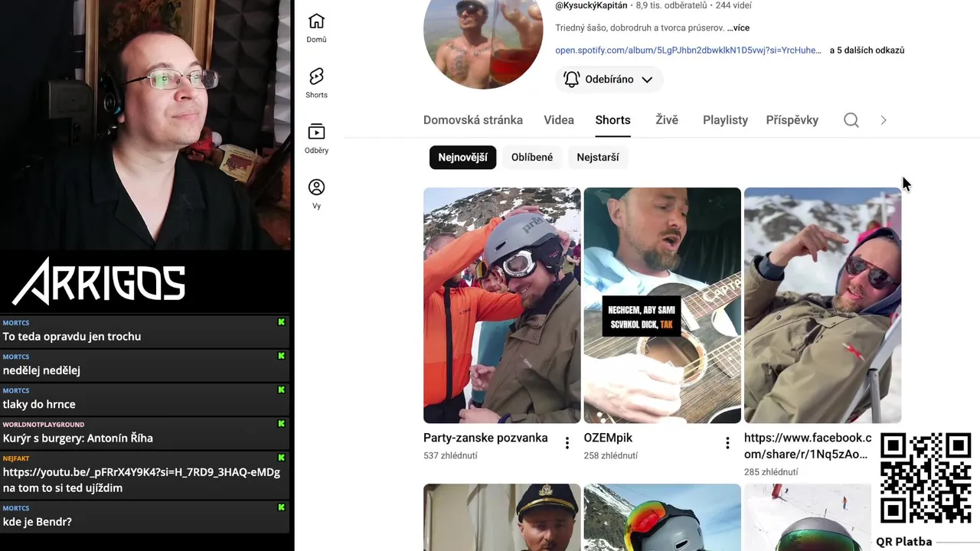Click the 8,9 tis. odběratelů subscriber count

pos(671,5)
